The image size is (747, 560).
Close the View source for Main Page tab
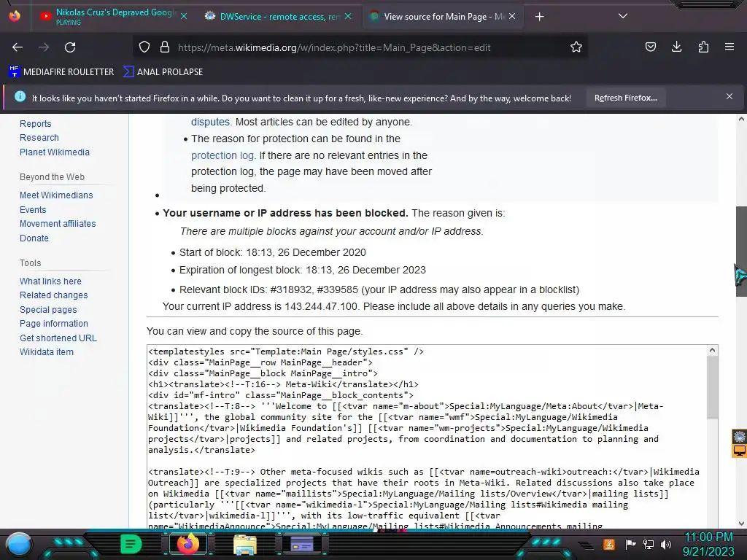(x=512, y=16)
